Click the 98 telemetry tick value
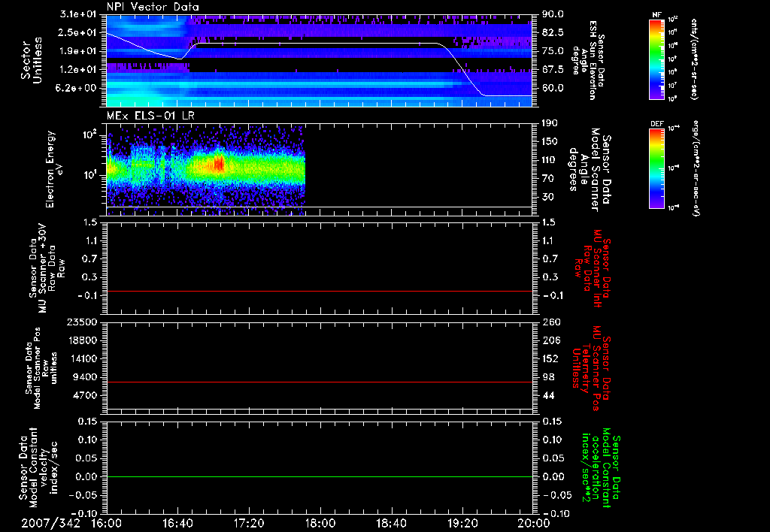This screenshot has height=532, width=770. tap(547, 377)
